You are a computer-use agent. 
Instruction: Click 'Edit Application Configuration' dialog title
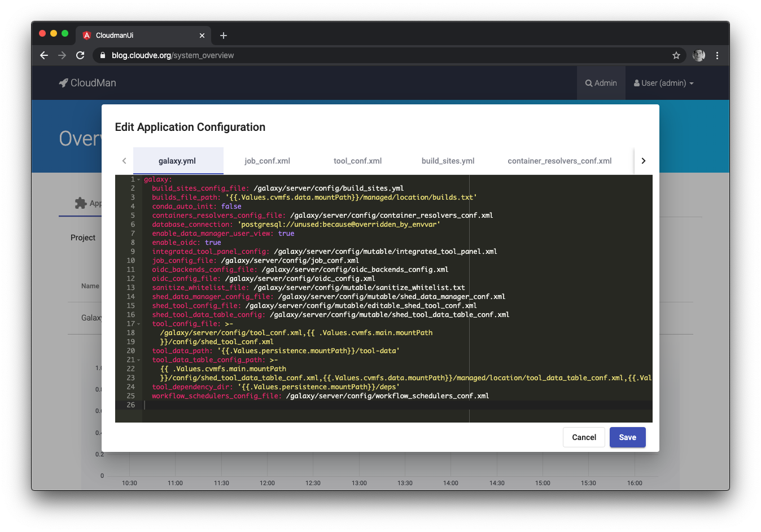[190, 127]
